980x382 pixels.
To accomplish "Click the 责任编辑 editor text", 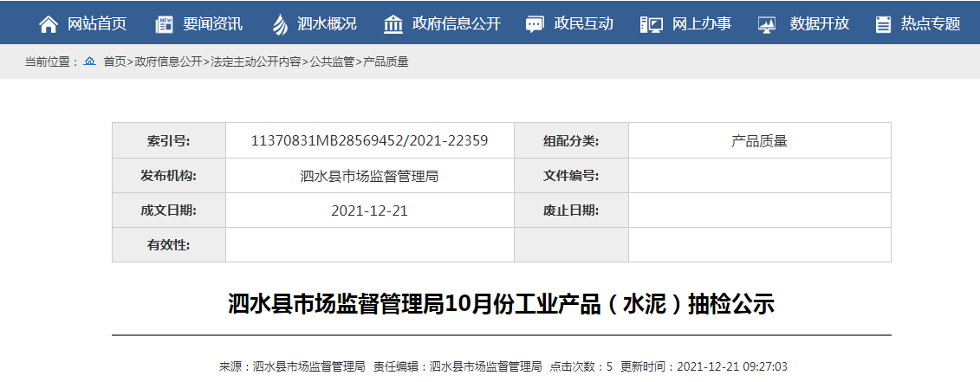I will point(458,366).
